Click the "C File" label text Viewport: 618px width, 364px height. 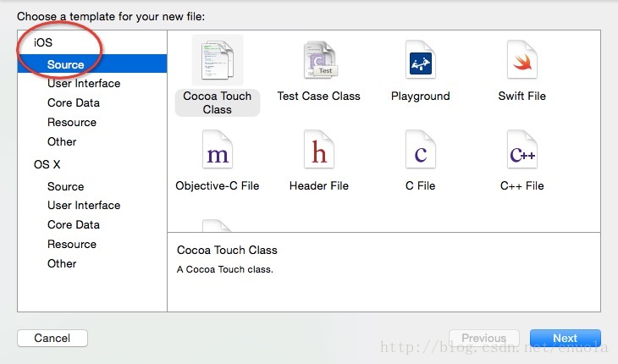(421, 185)
